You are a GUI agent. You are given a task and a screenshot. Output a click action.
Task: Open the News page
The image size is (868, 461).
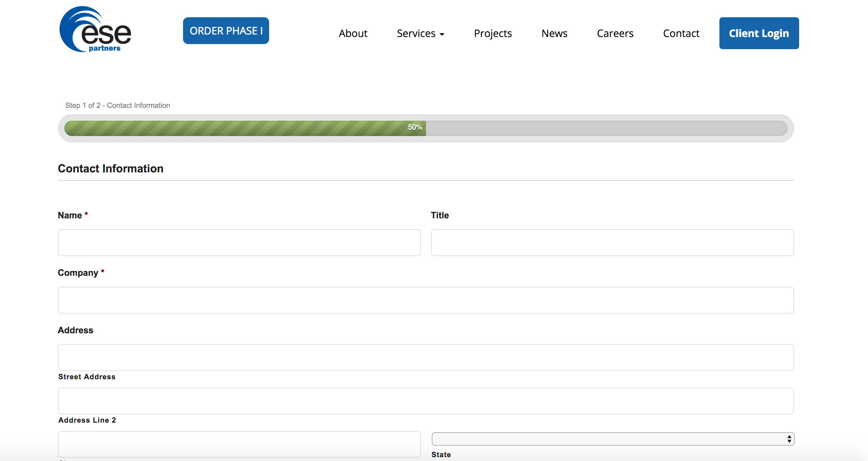tap(554, 34)
